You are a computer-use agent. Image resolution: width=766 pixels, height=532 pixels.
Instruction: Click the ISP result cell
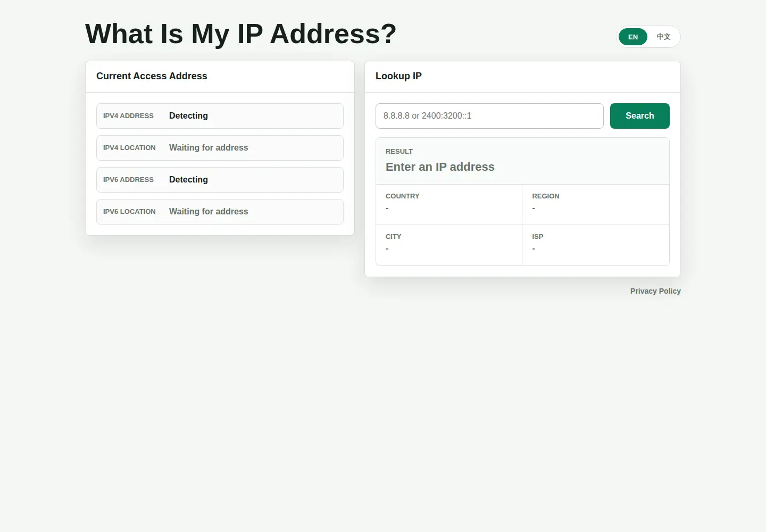[596, 245]
